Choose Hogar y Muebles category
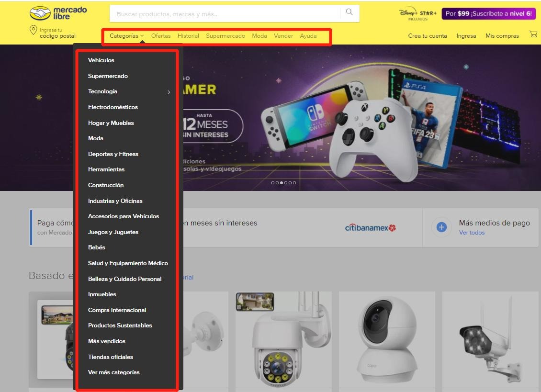Screen dimensions: 541x392 [x=111, y=123]
